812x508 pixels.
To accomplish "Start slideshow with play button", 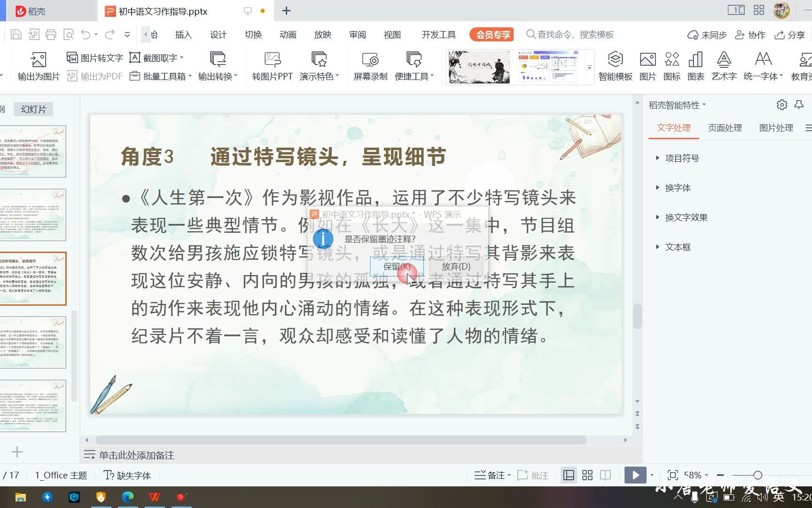I will click(635, 475).
